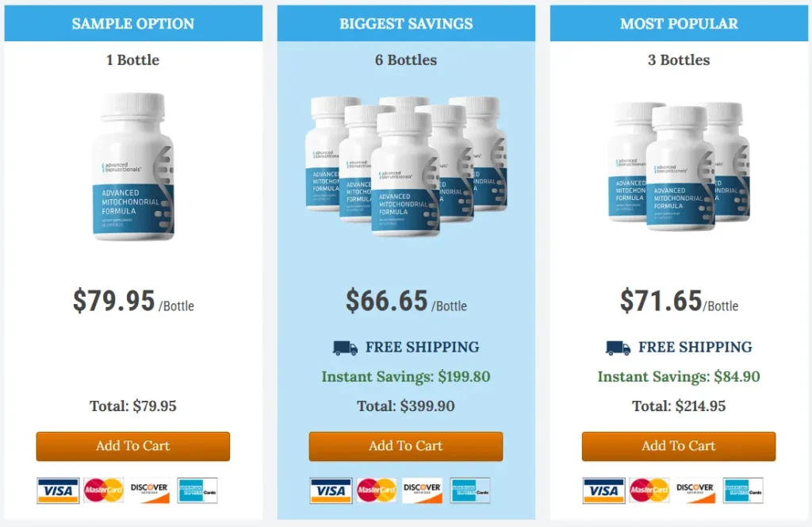Select the Sample Option header
This screenshot has height=527, width=812.
(x=133, y=24)
